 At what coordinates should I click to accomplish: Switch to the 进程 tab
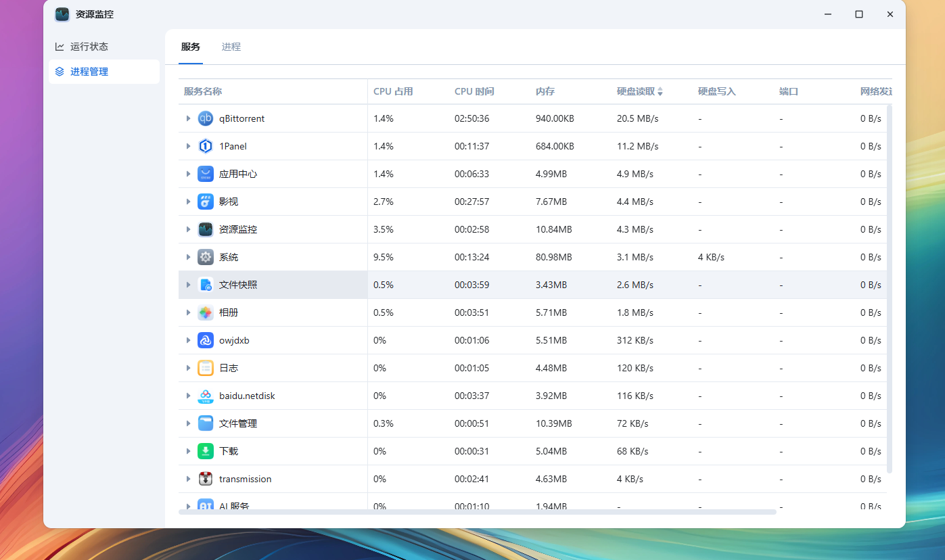(231, 47)
